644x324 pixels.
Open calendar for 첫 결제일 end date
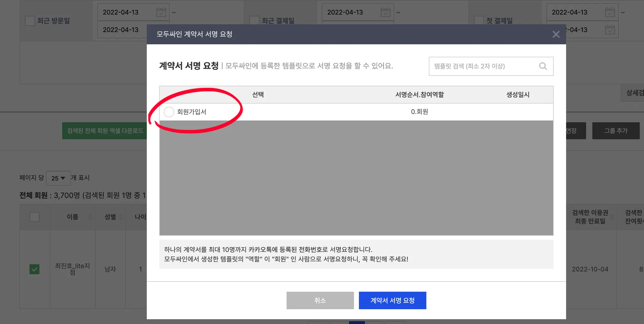(610, 30)
